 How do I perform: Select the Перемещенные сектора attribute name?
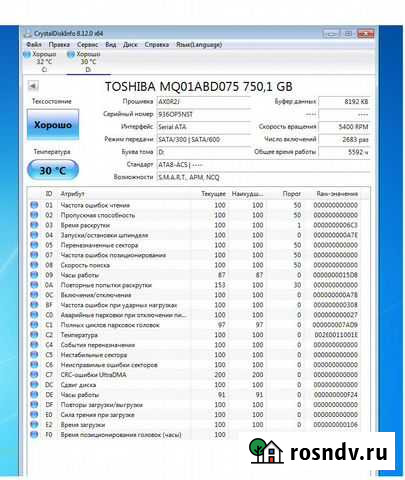click(99, 245)
